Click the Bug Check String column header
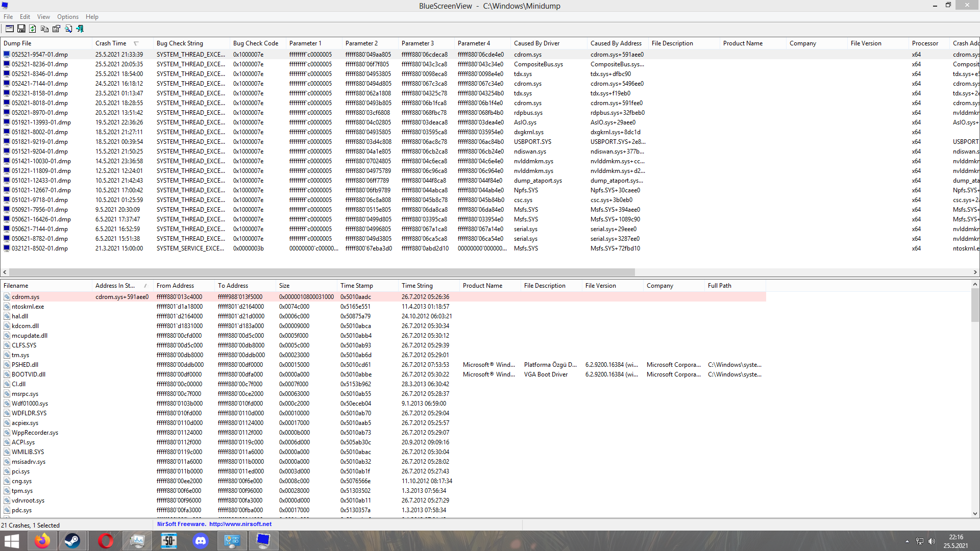980x551 pixels. pyautogui.click(x=180, y=43)
